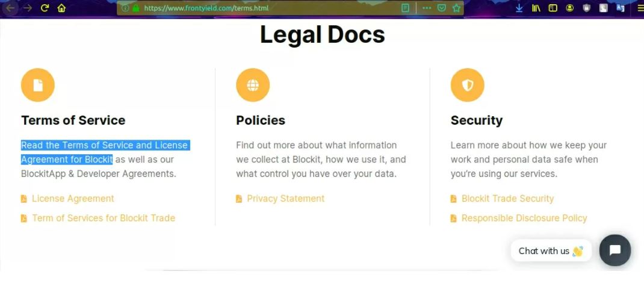
Task: Open the Firefox account icon
Action: [x=569, y=8]
